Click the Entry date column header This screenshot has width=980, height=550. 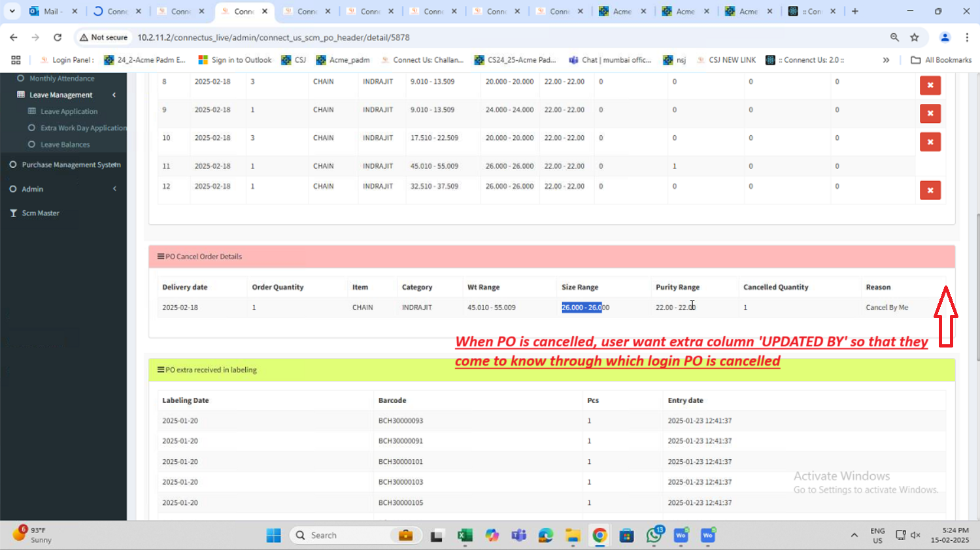click(685, 400)
